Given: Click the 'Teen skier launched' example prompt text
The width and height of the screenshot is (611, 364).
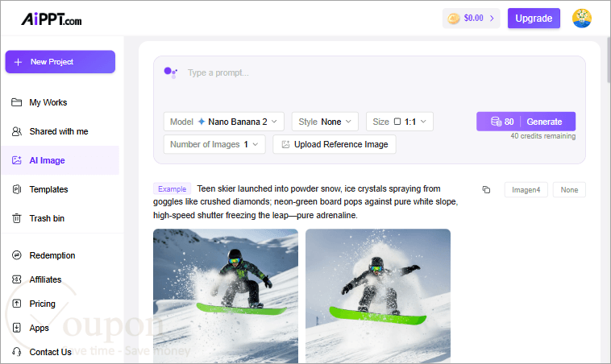Looking at the screenshot, I should (306, 201).
